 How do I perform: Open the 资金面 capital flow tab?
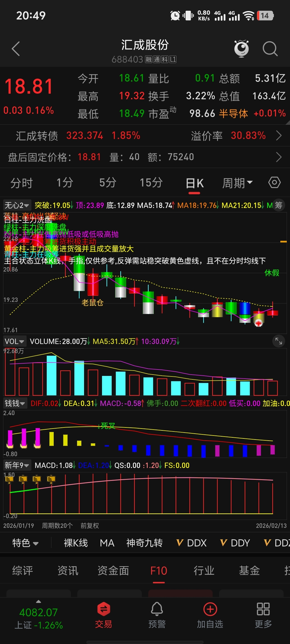click(x=113, y=570)
